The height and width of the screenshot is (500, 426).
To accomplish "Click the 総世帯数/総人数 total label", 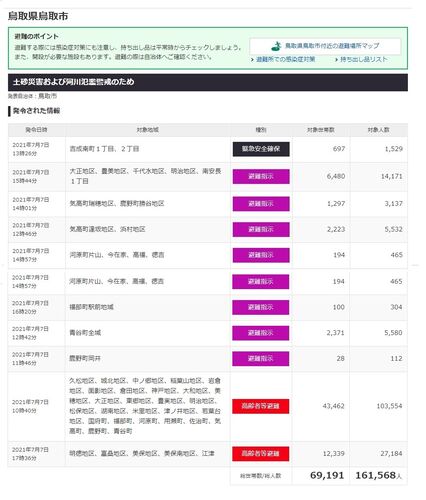I will tap(261, 476).
